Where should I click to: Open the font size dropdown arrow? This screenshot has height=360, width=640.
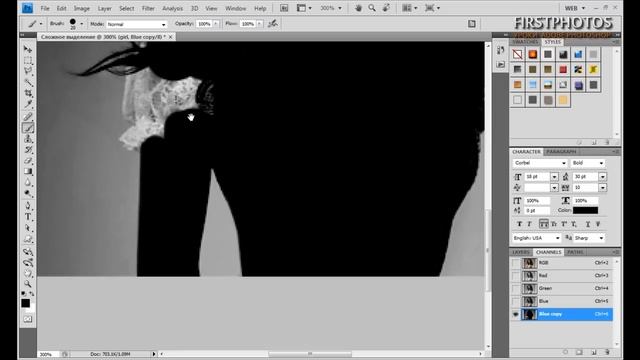coord(554,177)
